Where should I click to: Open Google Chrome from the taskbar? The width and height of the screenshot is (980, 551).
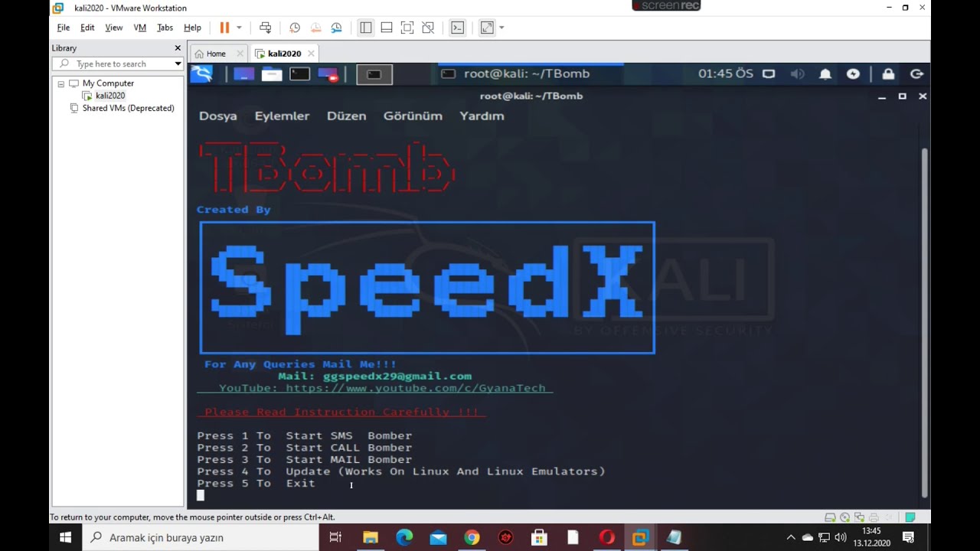(x=472, y=537)
